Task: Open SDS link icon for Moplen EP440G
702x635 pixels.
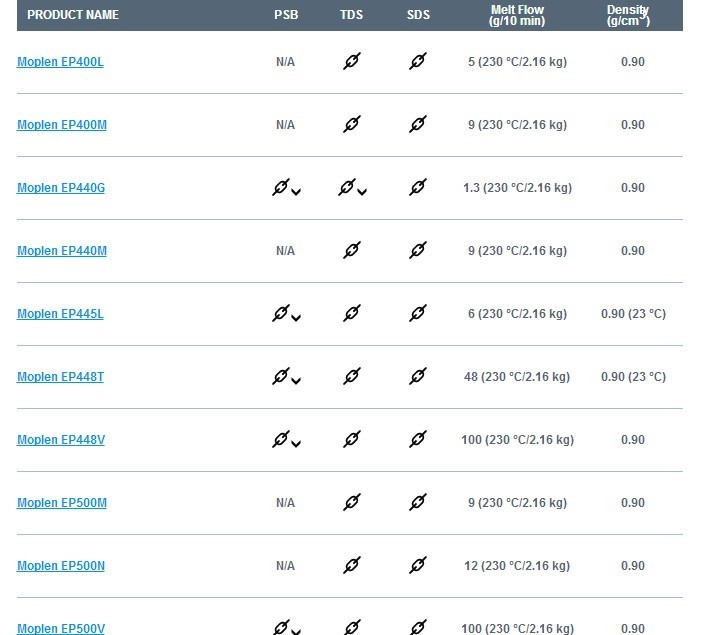Action: tap(418, 187)
